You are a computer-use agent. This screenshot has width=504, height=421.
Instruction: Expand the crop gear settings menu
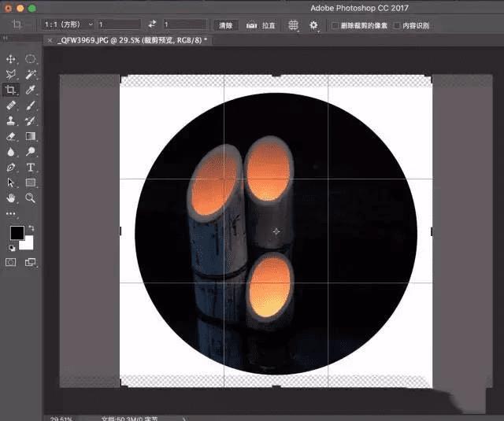(314, 25)
